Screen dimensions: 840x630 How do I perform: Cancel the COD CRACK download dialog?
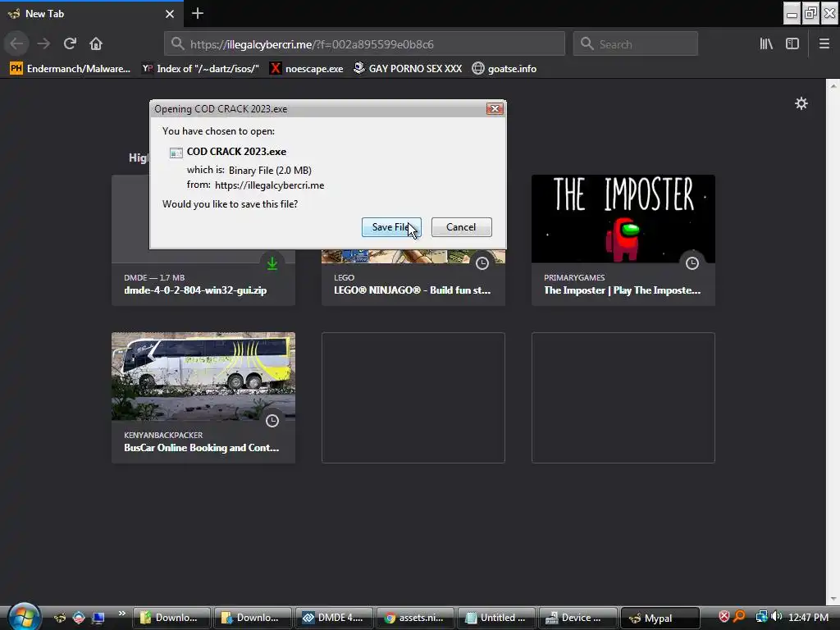pos(461,227)
